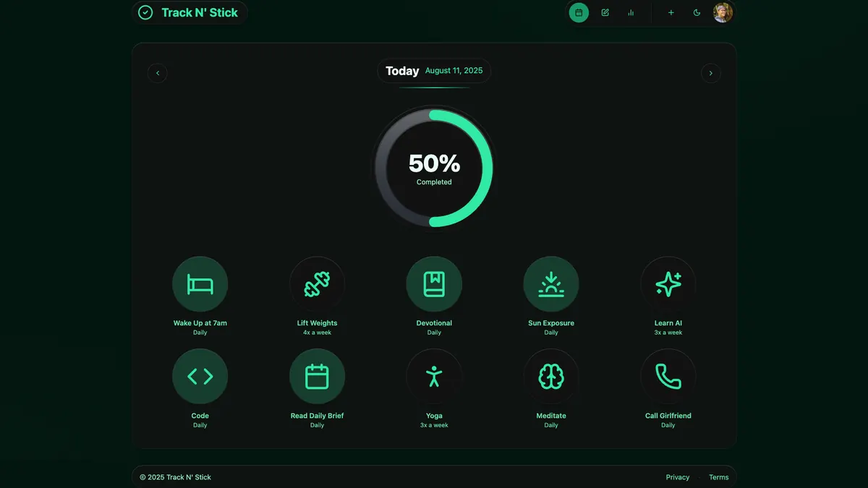The image size is (868, 488).
Task: Mark the Learn AI sparkle habit
Action: [668, 284]
